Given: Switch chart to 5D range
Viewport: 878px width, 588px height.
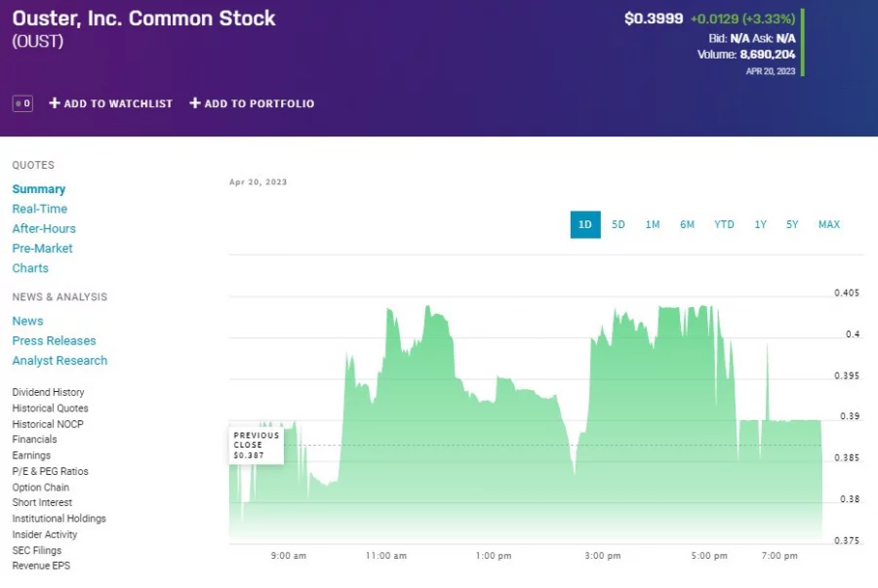Looking at the screenshot, I should 619,224.
